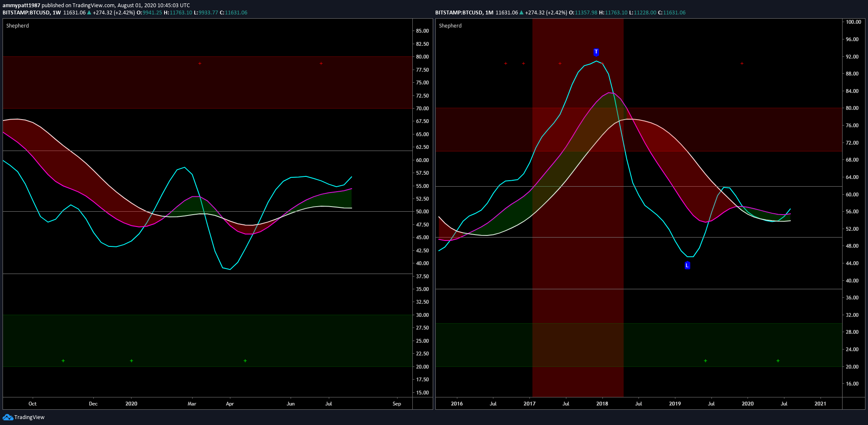868x425 pixels.
Task: Click the Sep label on weekly time axis
Action: click(x=397, y=404)
